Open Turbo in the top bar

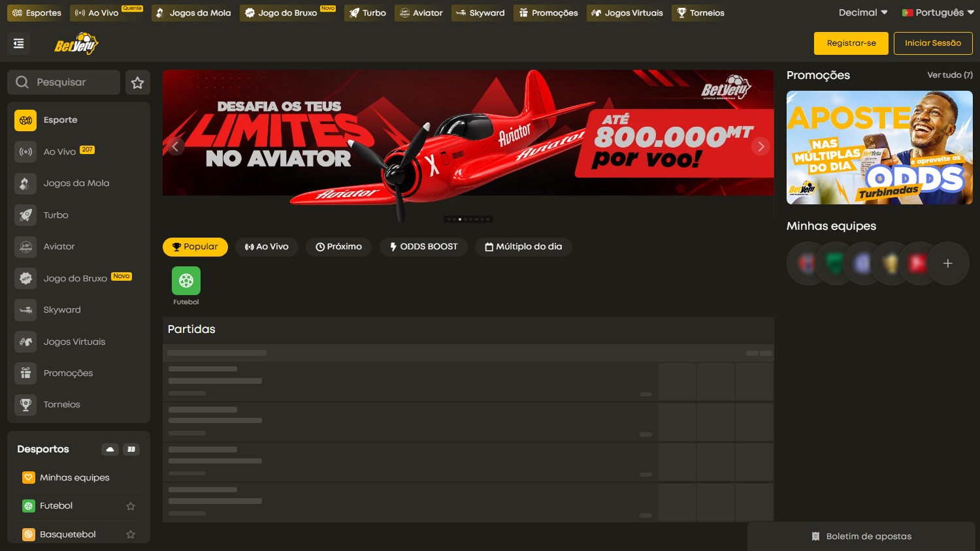(x=367, y=13)
